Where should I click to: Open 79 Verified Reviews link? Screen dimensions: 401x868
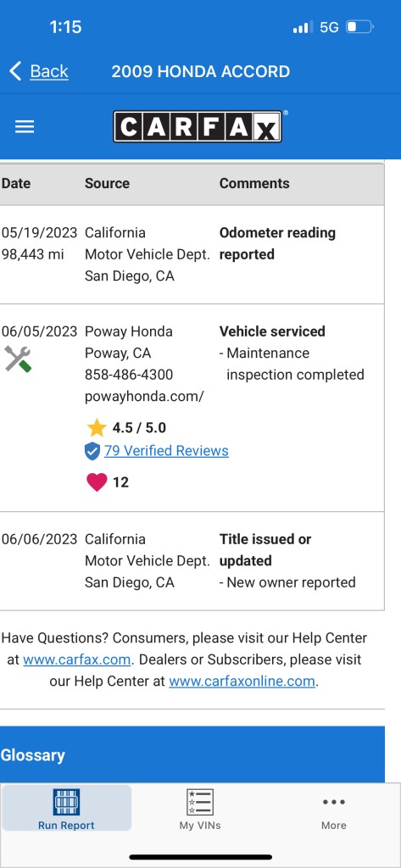pyautogui.click(x=166, y=451)
